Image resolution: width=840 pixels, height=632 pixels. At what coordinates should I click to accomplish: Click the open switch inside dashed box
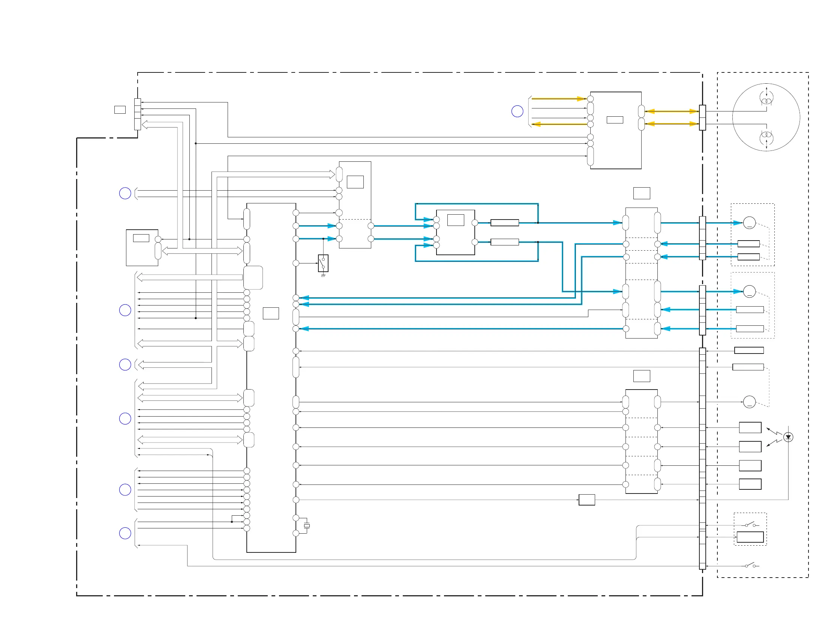750,525
